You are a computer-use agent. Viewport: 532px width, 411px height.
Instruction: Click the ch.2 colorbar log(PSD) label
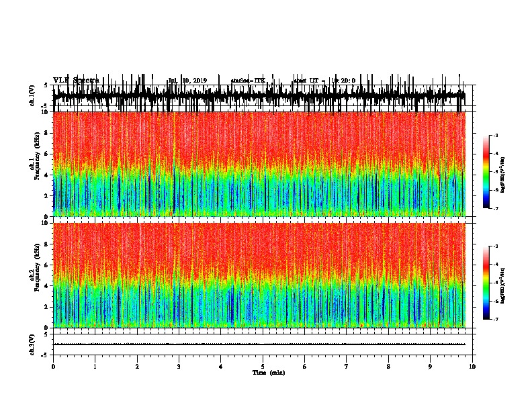click(x=503, y=285)
